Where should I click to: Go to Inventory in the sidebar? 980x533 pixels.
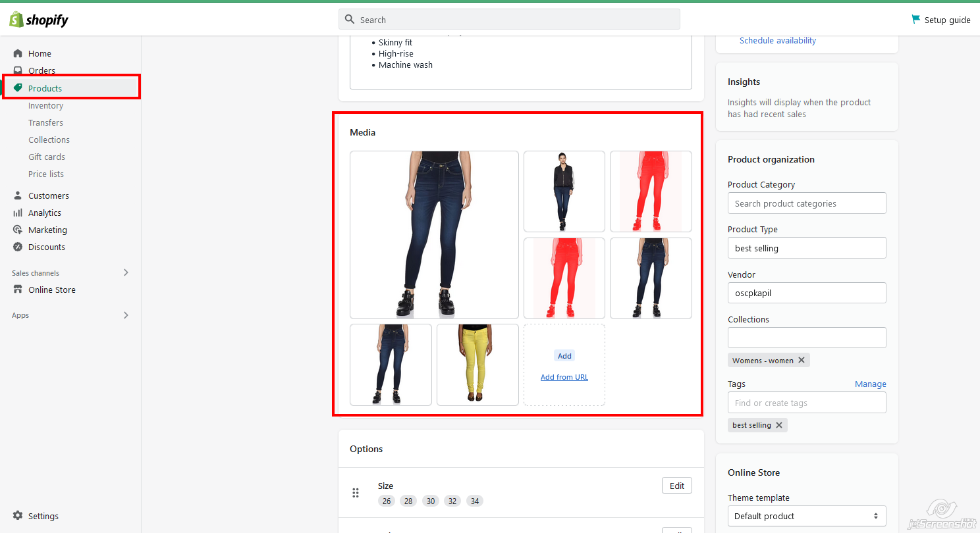pyautogui.click(x=46, y=105)
